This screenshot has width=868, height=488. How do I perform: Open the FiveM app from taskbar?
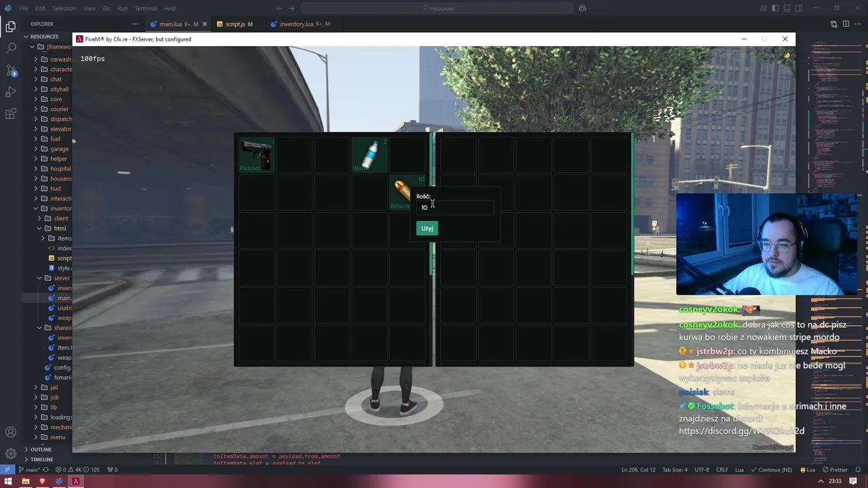click(x=75, y=482)
